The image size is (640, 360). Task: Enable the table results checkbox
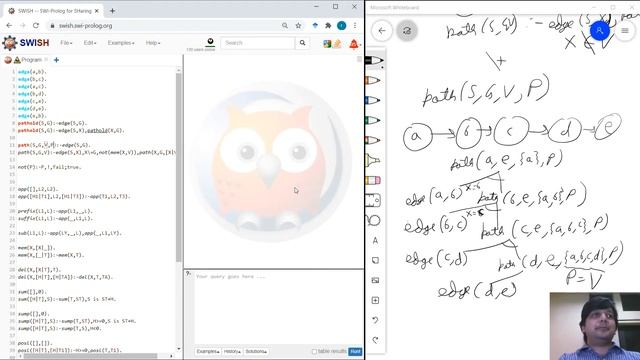point(314,351)
